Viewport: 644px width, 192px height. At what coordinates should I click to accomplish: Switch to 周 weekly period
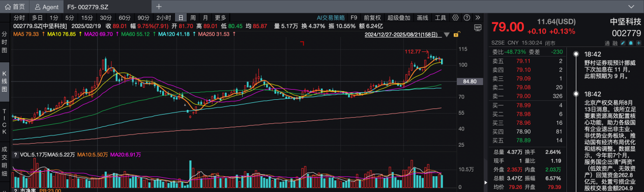click(193, 17)
